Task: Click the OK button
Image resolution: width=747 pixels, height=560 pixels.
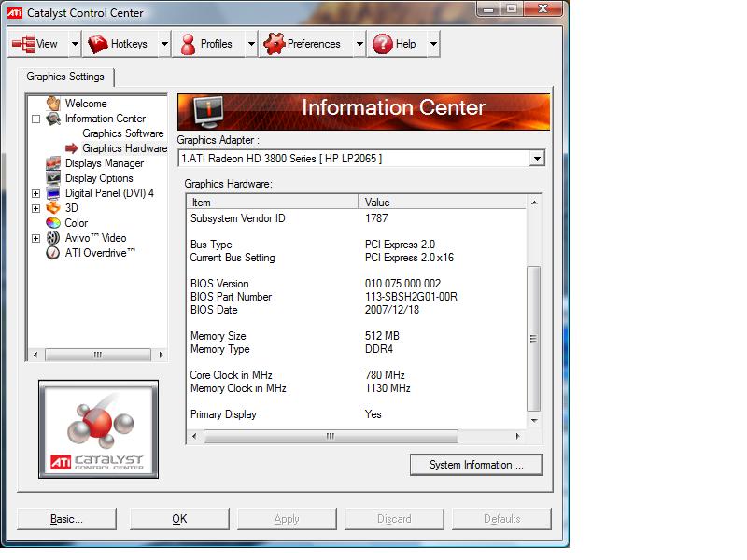Action: pos(179,519)
